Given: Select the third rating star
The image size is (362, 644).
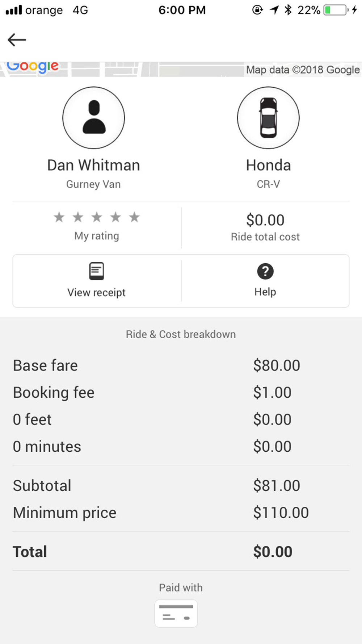Looking at the screenshot, I should pos(97,217).
